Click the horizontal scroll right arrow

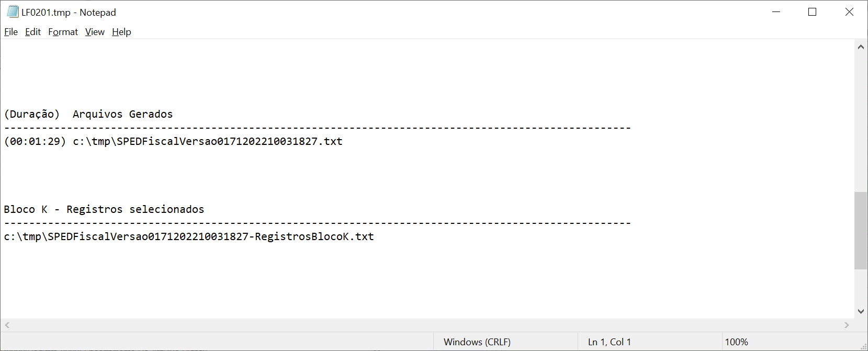coord(847,325)
